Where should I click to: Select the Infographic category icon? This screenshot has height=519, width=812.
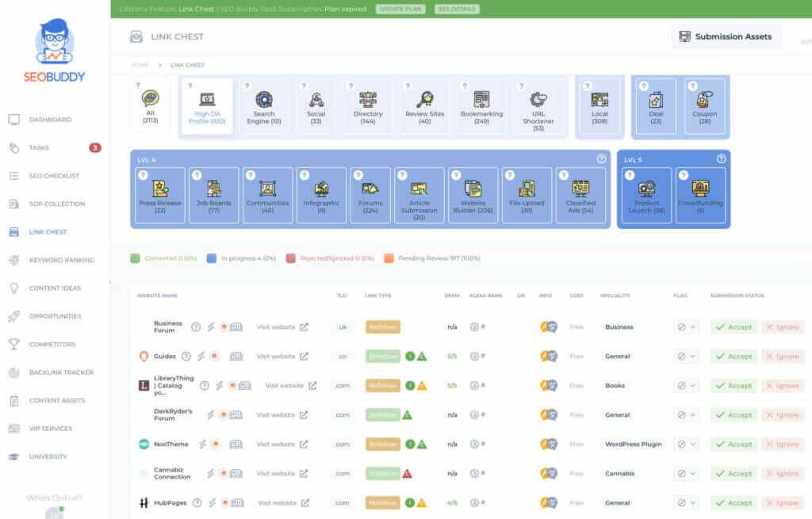point(322,189)
